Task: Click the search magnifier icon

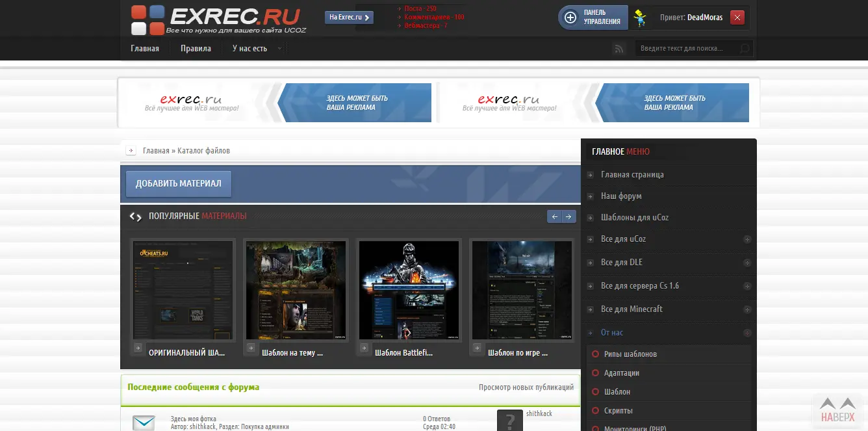Action: coord(745,49)
